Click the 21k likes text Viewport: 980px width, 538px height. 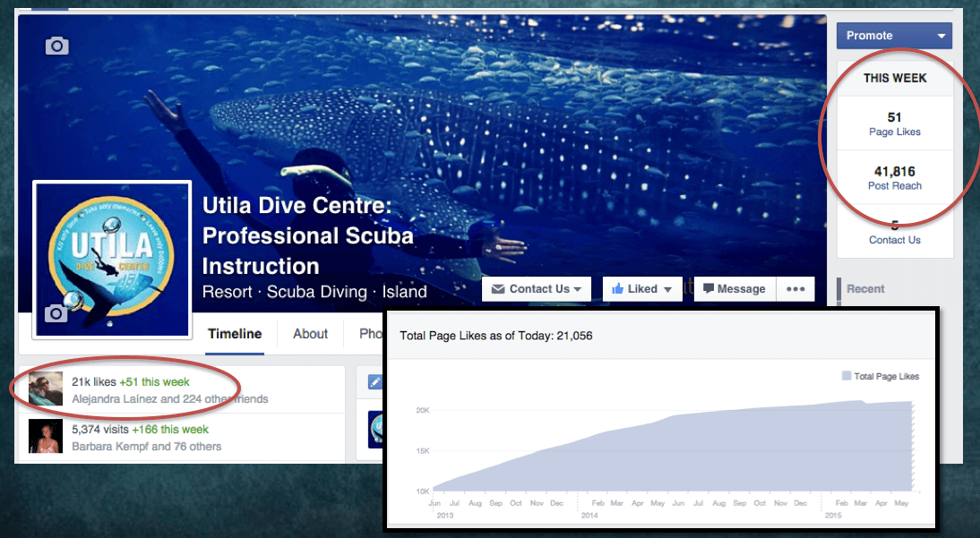click(94, 381)
